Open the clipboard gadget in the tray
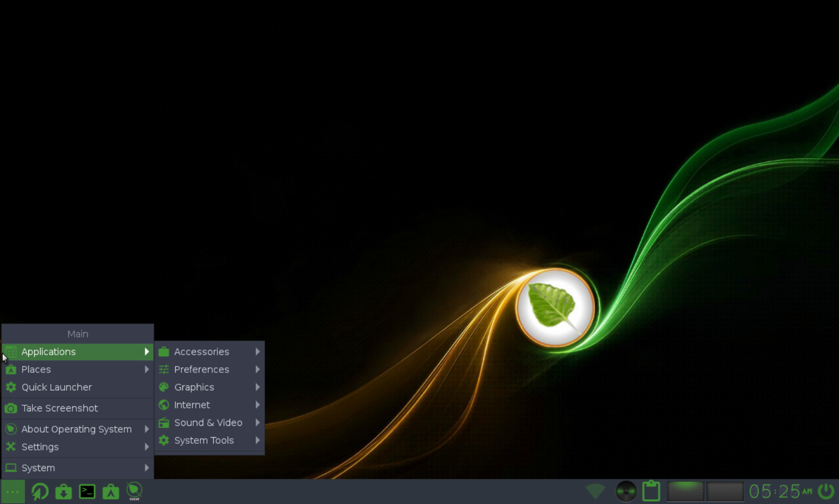This screenshot has height=504, width=839. coord(651,491)
